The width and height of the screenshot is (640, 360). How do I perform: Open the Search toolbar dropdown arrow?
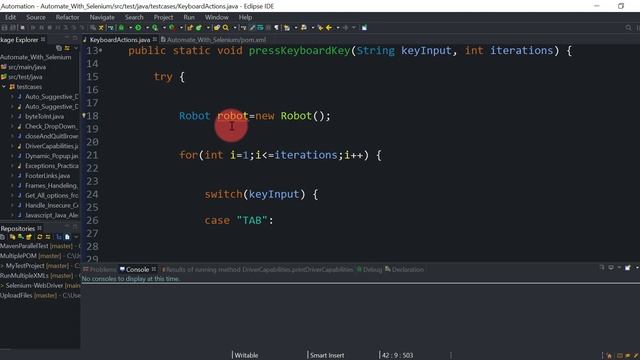pyautogui.click(x=234, y=28)
